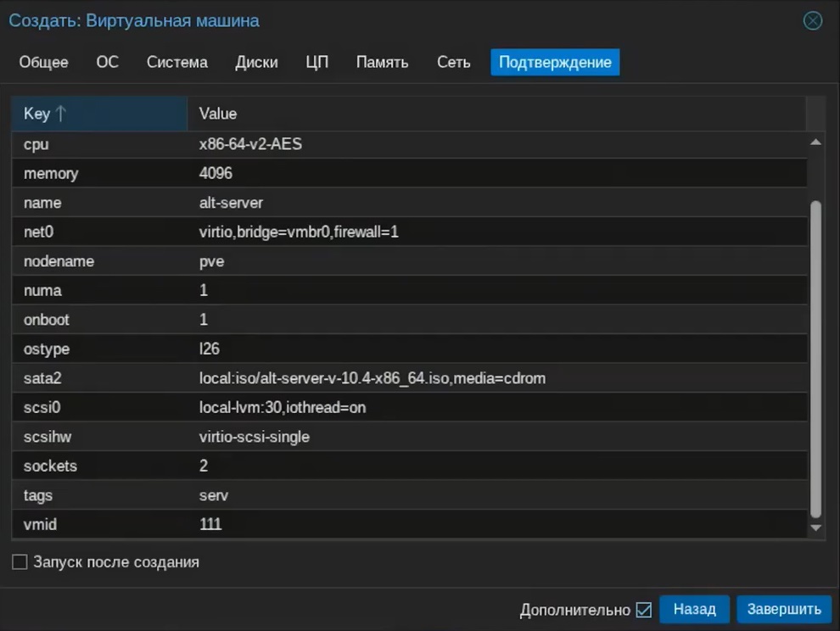Viewport: 840px width, 631px height.
Task: Select the sata2 ISO cdrom row
Action: pyautogui.click(x=407, y=378)
